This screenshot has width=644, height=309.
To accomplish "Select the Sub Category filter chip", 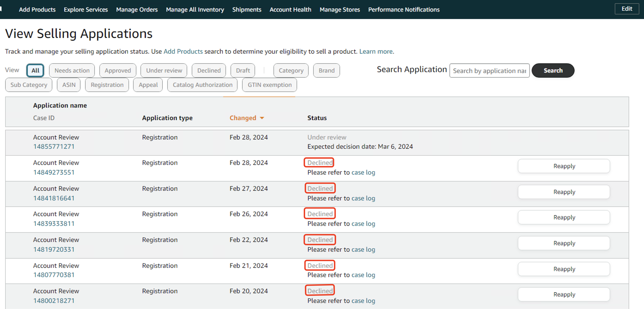I will [x=29, y=85].
